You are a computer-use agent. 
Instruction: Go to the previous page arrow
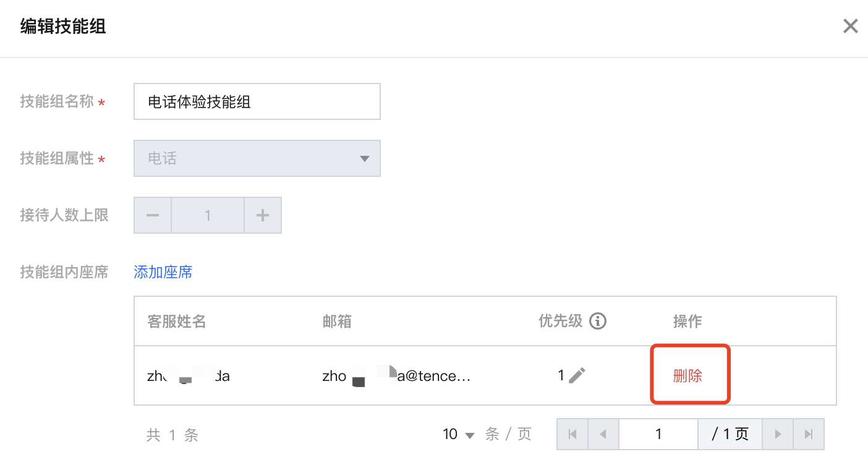(x=603, y=434)
